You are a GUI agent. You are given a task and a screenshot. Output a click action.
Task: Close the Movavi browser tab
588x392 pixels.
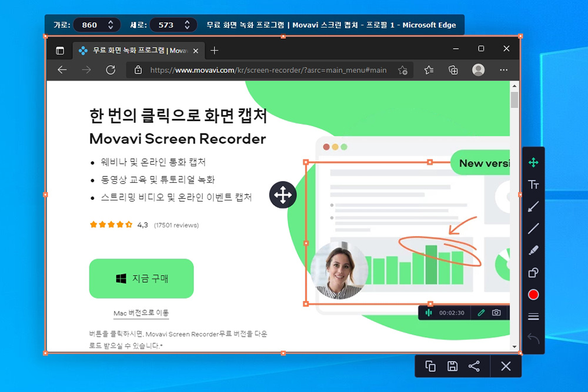click(x=196, y=51)
